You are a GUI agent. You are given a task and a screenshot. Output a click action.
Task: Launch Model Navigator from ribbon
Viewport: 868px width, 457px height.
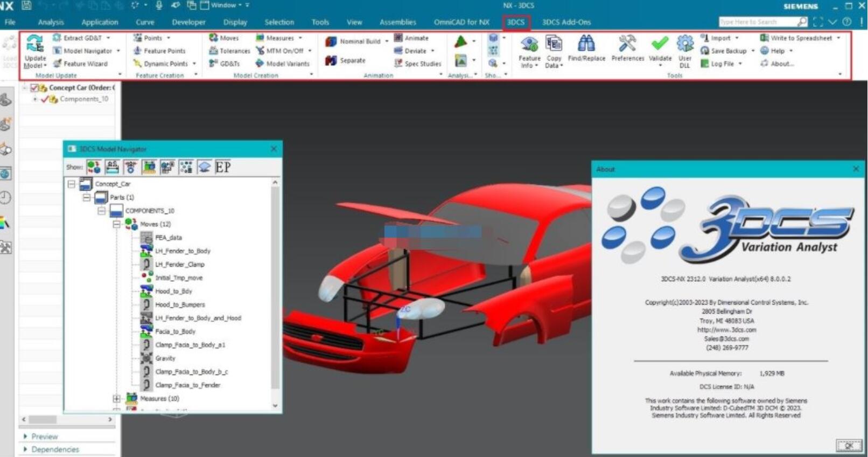click(x=87, y=51)
